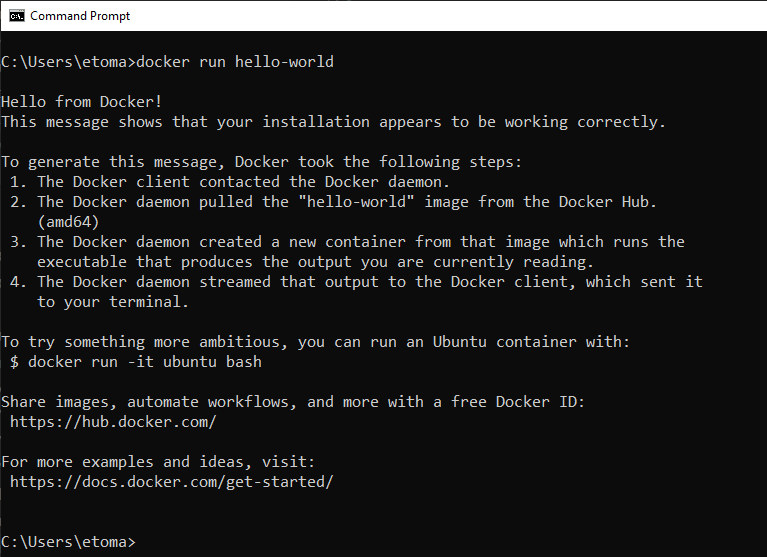Click the "executable that produces the output" line

(316, 262)
